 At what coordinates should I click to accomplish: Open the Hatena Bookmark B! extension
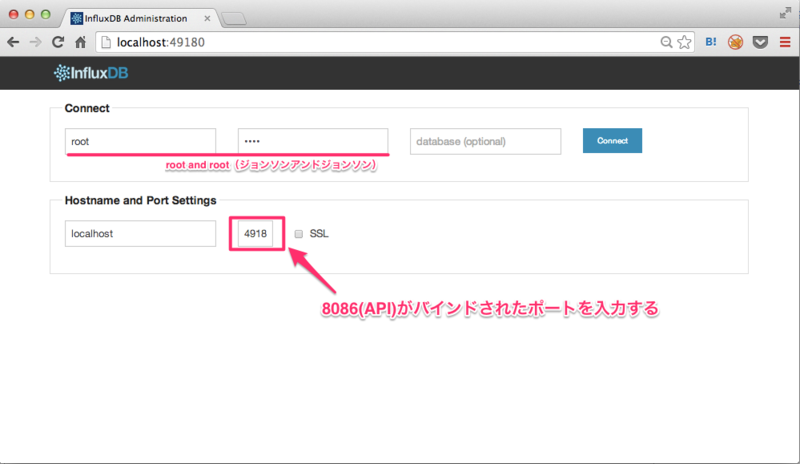[x=711, y=42]
